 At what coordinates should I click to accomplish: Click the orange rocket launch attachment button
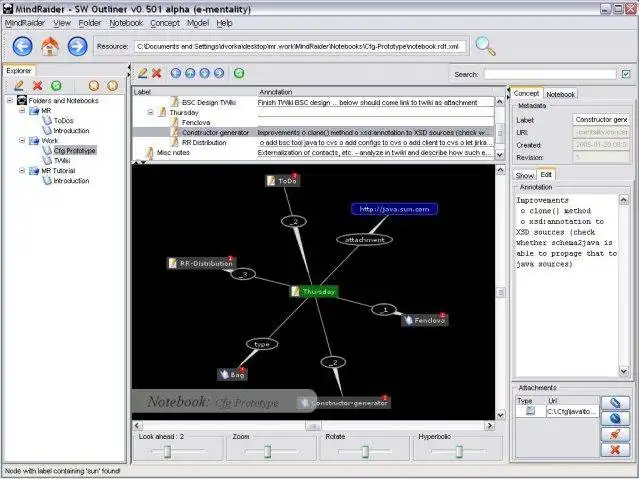pyautogui.click(x=615, y=434)
